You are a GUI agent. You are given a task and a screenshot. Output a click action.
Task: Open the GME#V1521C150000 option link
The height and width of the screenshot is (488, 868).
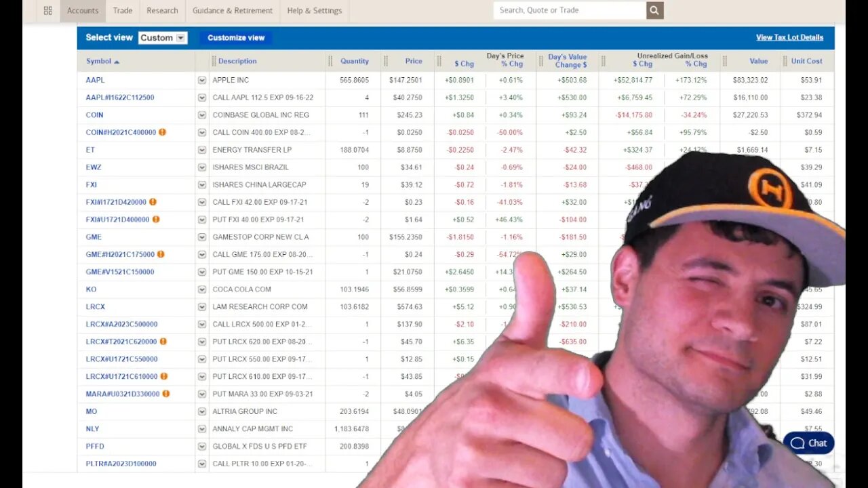tap(120, 272)
